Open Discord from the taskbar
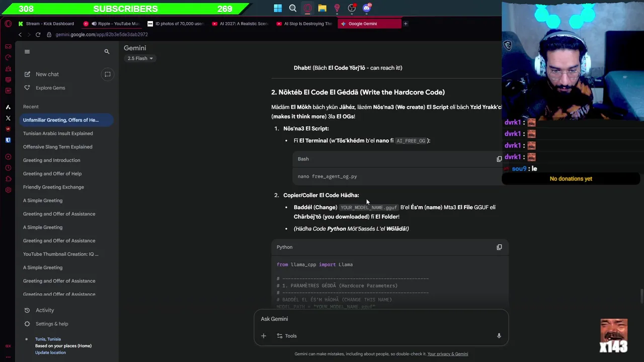The width and height of the screenshot is (644, 362). tap(367, 8)
